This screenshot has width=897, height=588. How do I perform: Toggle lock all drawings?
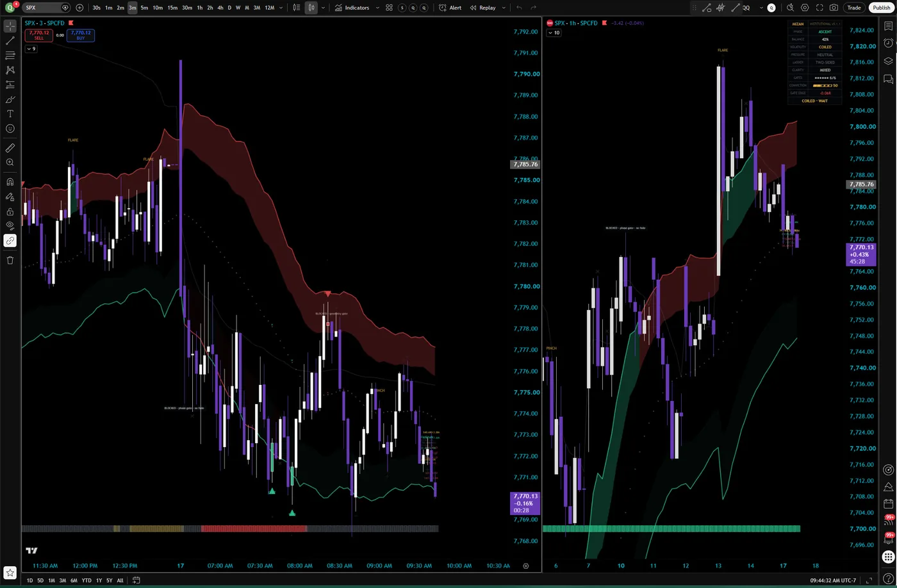tap(10, 211)
